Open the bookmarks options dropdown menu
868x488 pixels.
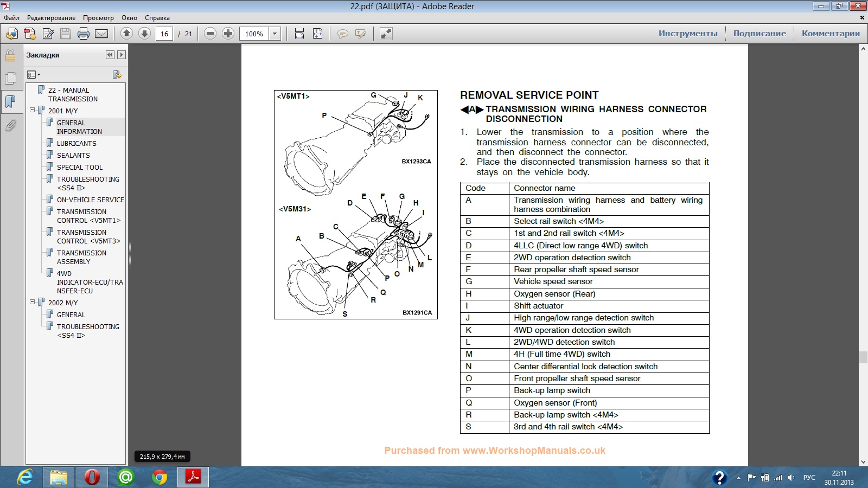click(x=34, y=75)
